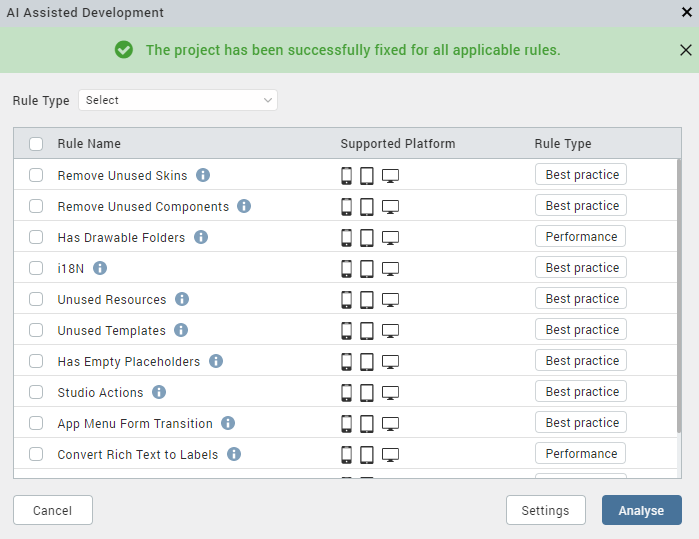The width and height of the screenshot is (699, 539).
Task: Open the Rule Type dropdown
Action: click(x=178, y=100)
